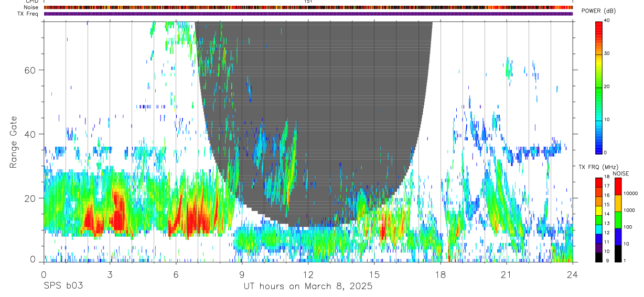Select the 20 tick on POWER scale
Viewport: 644px width, 297px height.
(607, 86)
